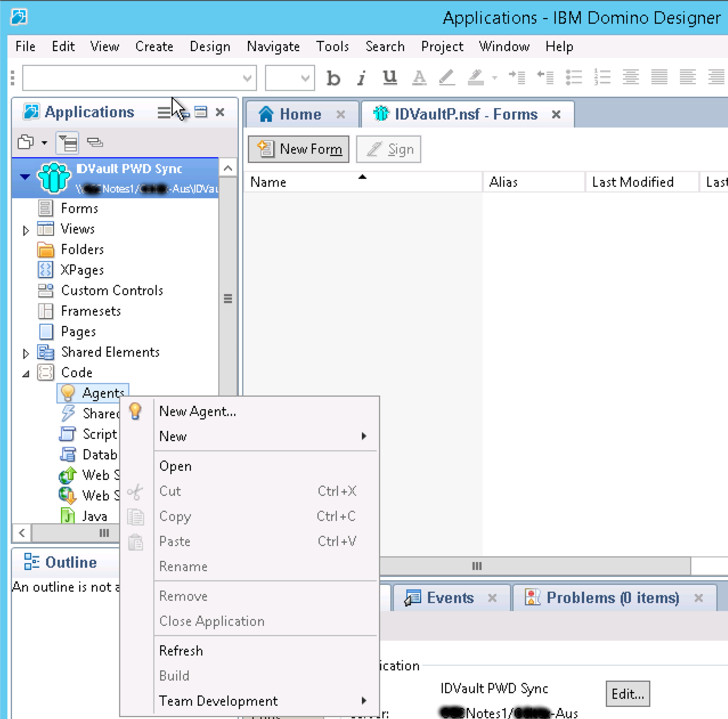728x719 pixels.
Task: Toggle the hierarchical tree view button
Action: (67, 143)
